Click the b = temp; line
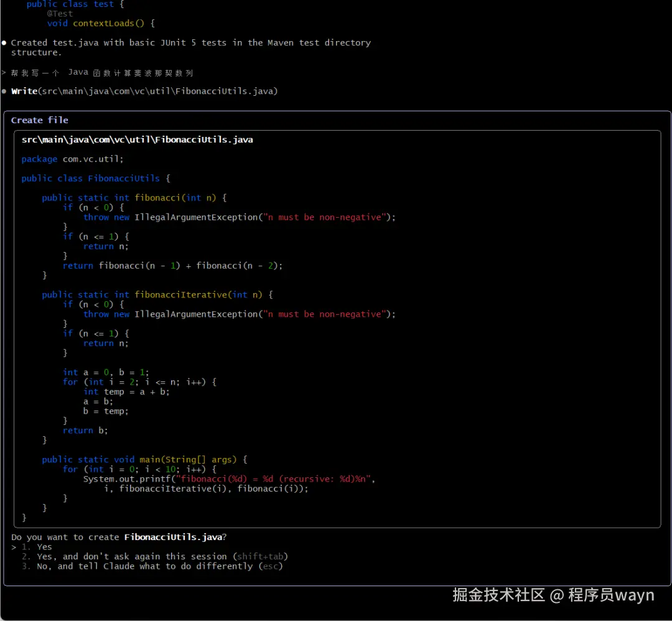The height and width of the screenshot is (621, 672). tap(106, 411)
